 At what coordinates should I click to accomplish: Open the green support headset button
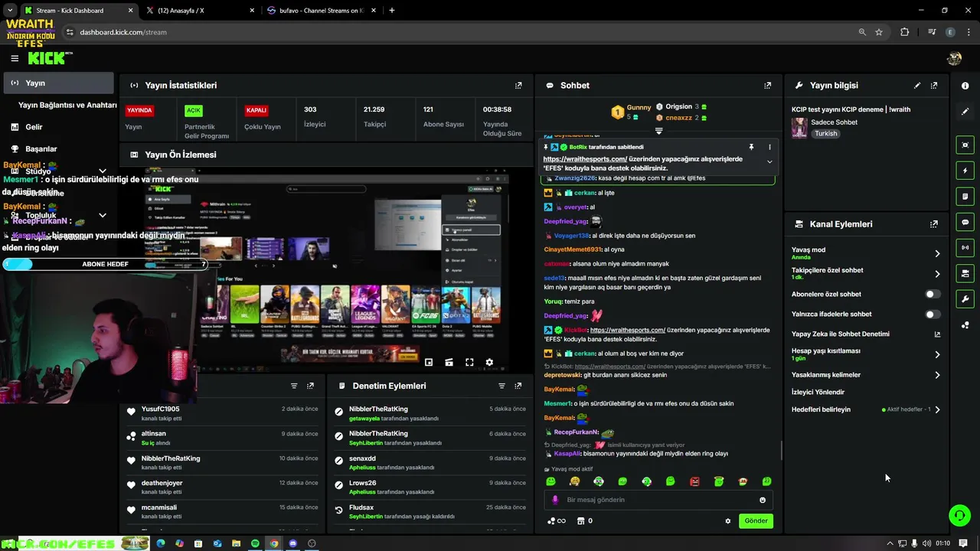[x=959, y=515]
